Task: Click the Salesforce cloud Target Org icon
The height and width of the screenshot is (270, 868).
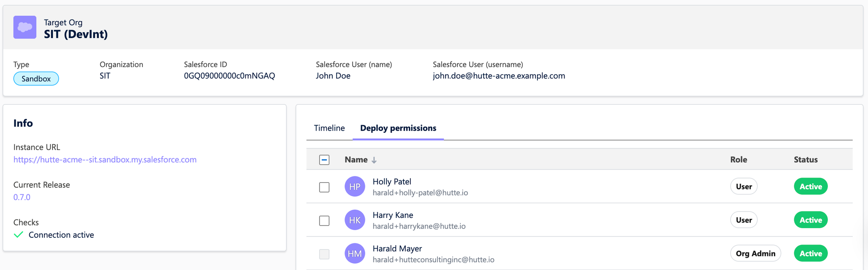Action: pyautogui.click(x=25, y=28)
